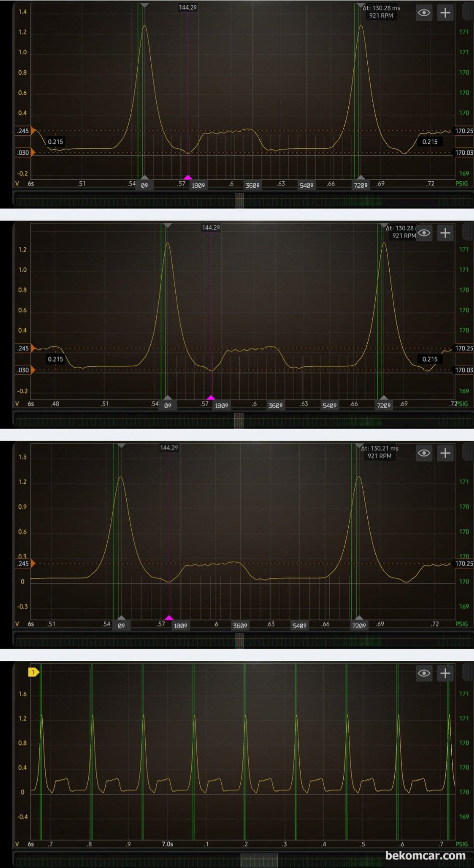Toggle the eye icon beside Δt 130.28 ms readout in top panel
Image resolution: width=474 pixels, height=868 pixels.
point(424,13)
